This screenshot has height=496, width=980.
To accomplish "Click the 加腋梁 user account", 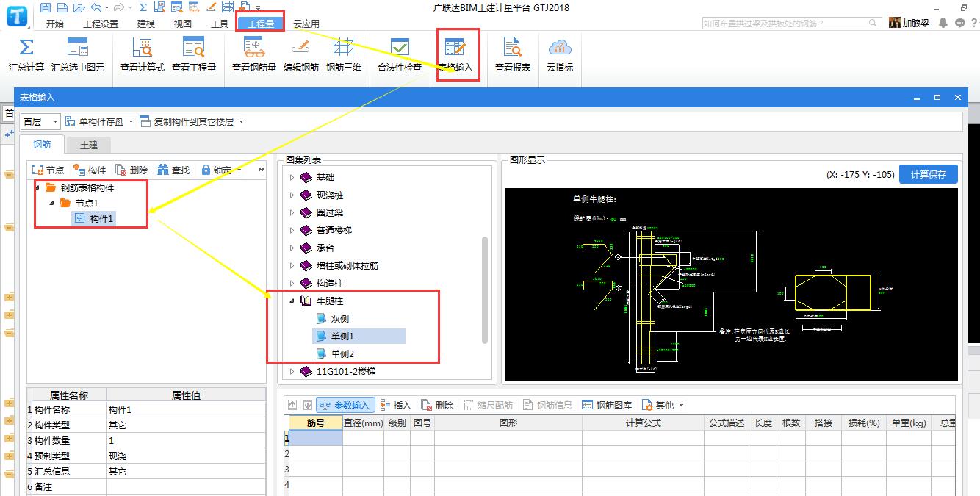I will point(909,23).
